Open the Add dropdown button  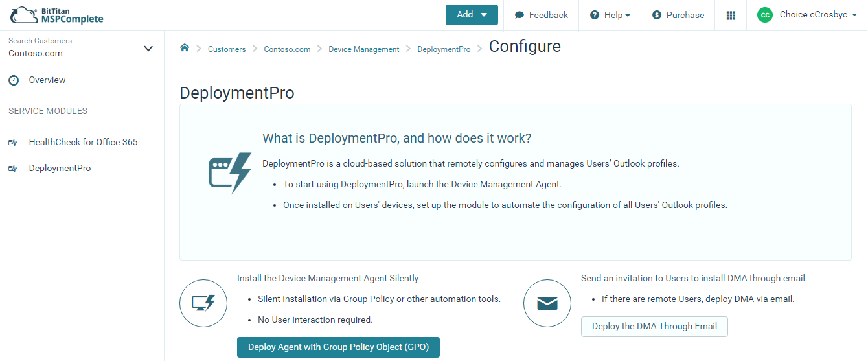coord(472,15)
